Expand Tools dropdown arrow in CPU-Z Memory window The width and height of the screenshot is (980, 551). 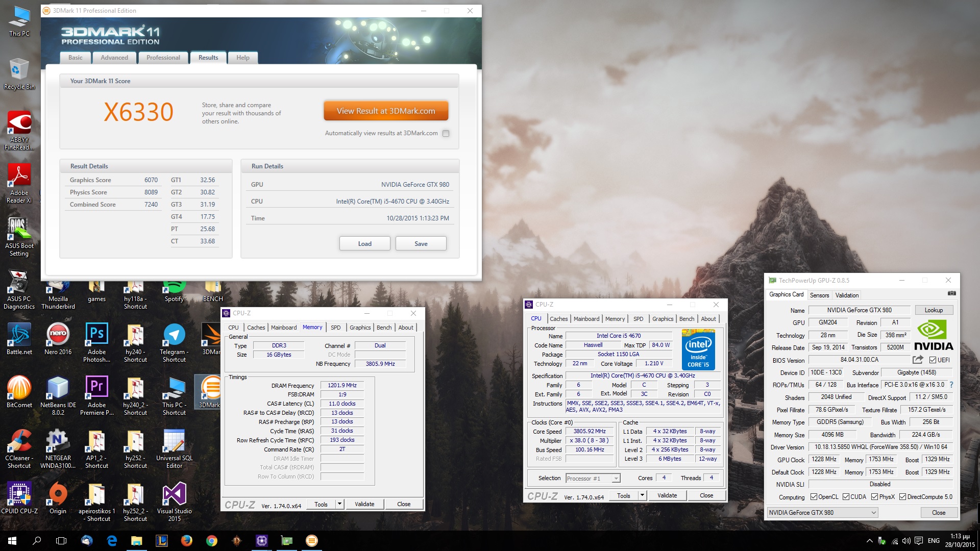339,504
